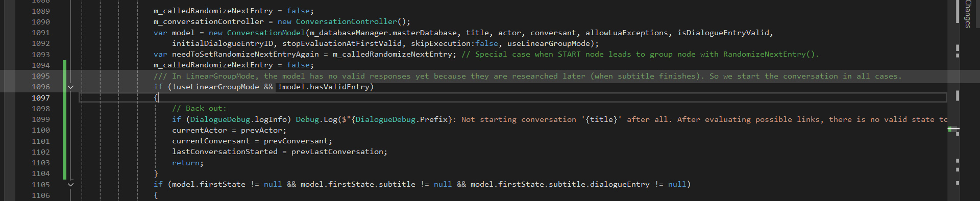Screen dimensions: 980x201
Task: Click the lastConversationStarted identifier
Action: (225, 152)
